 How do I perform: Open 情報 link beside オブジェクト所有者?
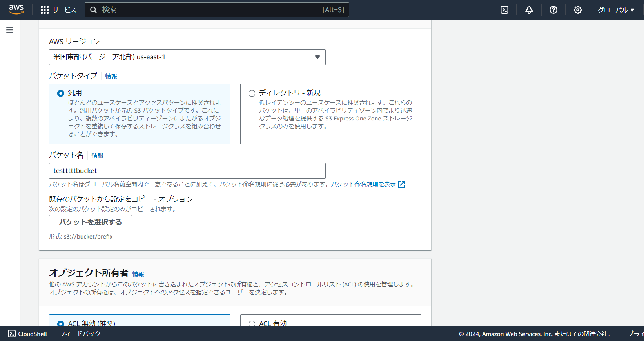pyautogui.click(x=138, y=274)
